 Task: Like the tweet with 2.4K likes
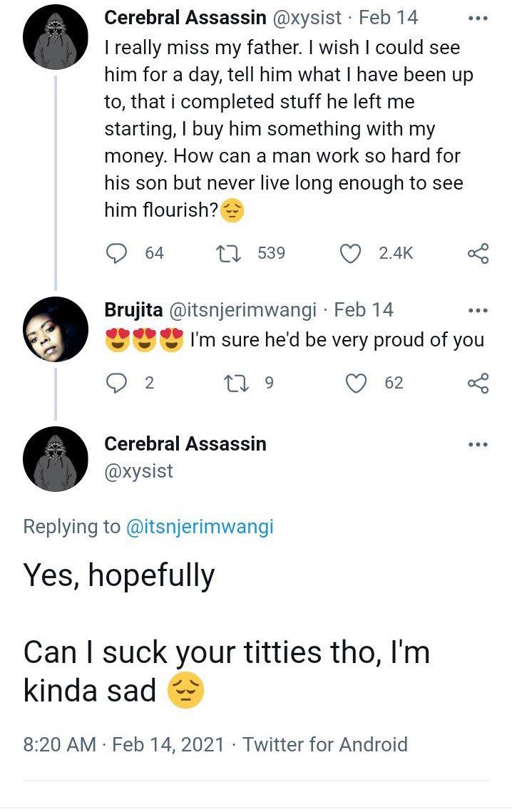tap(350, 253)
